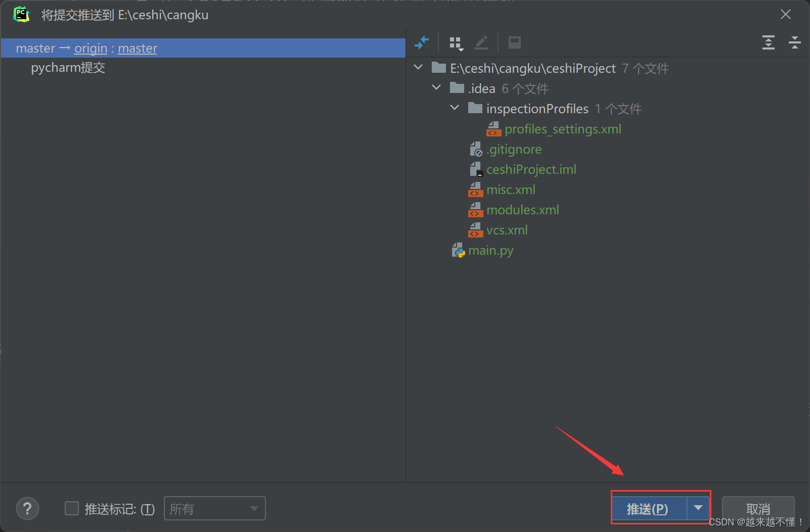The image size is (810, 532).
Task: Click the .idea folder icon
Action: point(457,88)
